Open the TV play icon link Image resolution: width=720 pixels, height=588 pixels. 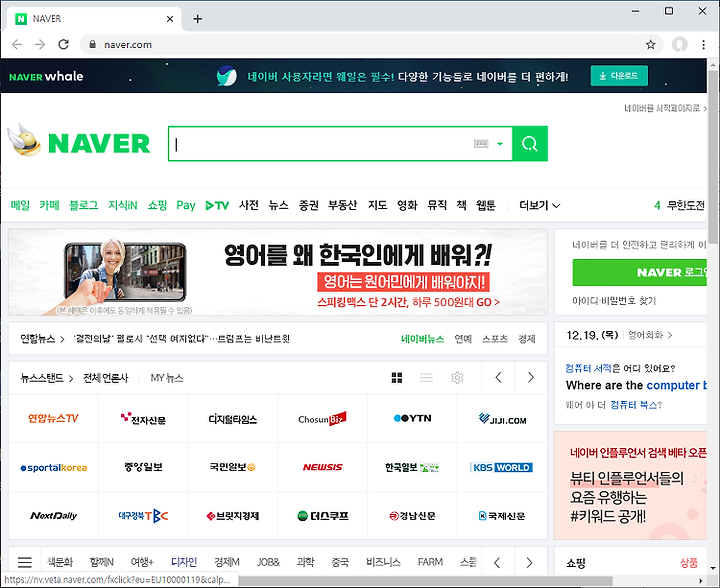point(217,205)
